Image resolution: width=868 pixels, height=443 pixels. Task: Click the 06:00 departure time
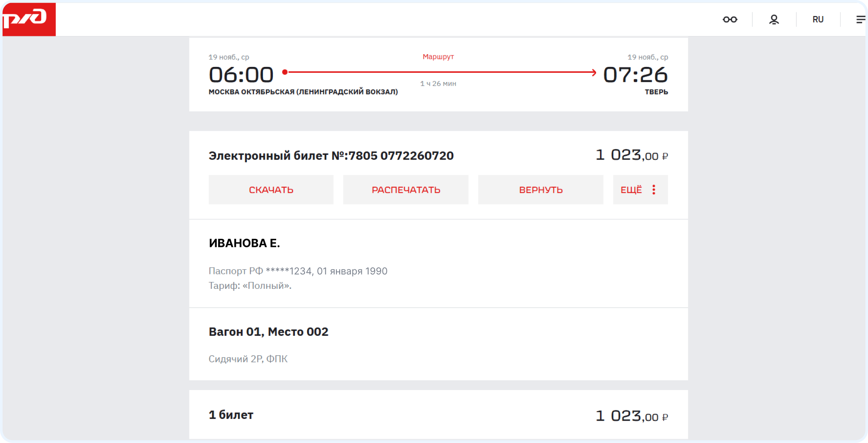point(241,75)
